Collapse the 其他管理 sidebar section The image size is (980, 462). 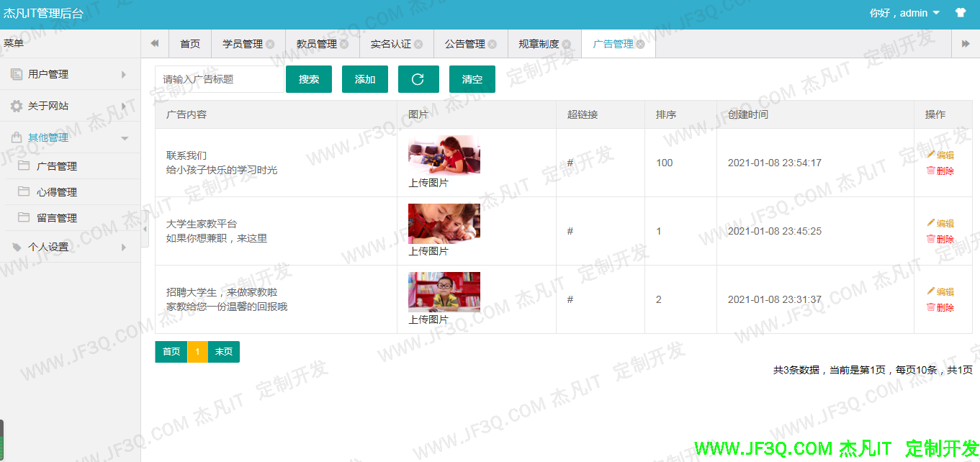point(48,137)
